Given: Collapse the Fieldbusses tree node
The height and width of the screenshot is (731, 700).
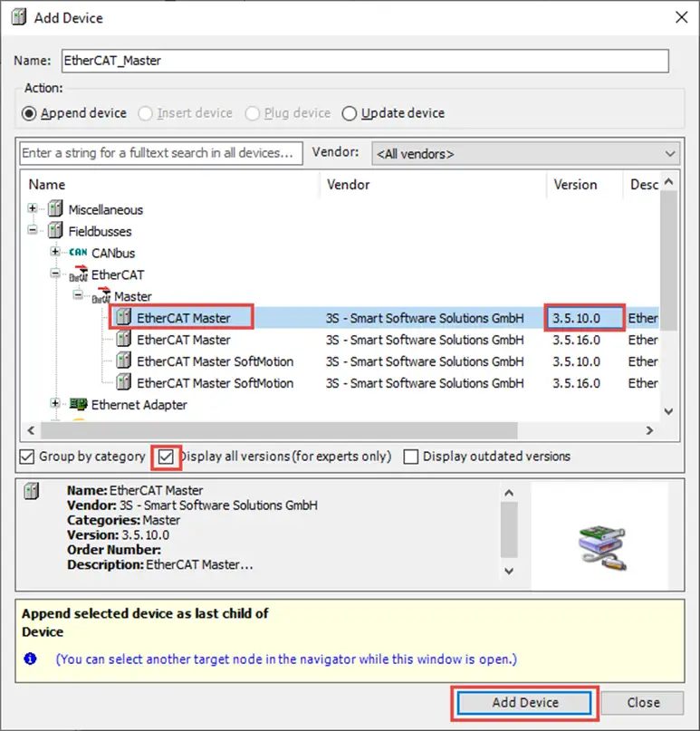Looking at the screenshot, I should [x=33, y=229].
